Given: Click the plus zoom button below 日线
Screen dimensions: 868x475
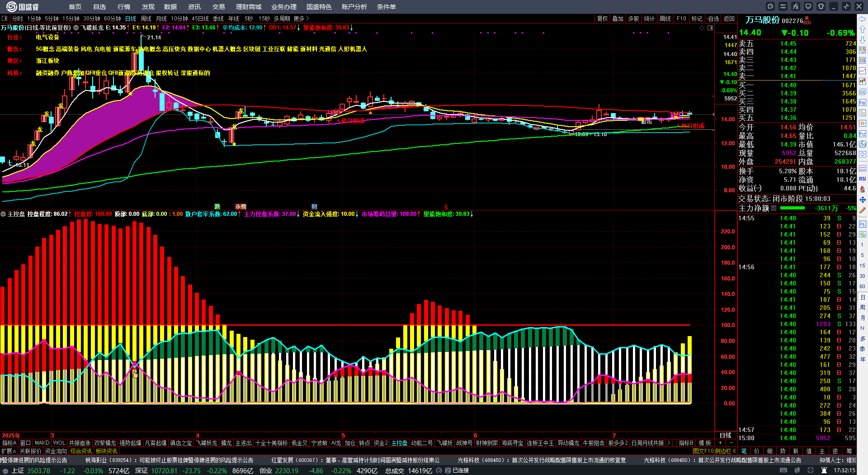Looking at the screenshot, I should tap(720, 443).
